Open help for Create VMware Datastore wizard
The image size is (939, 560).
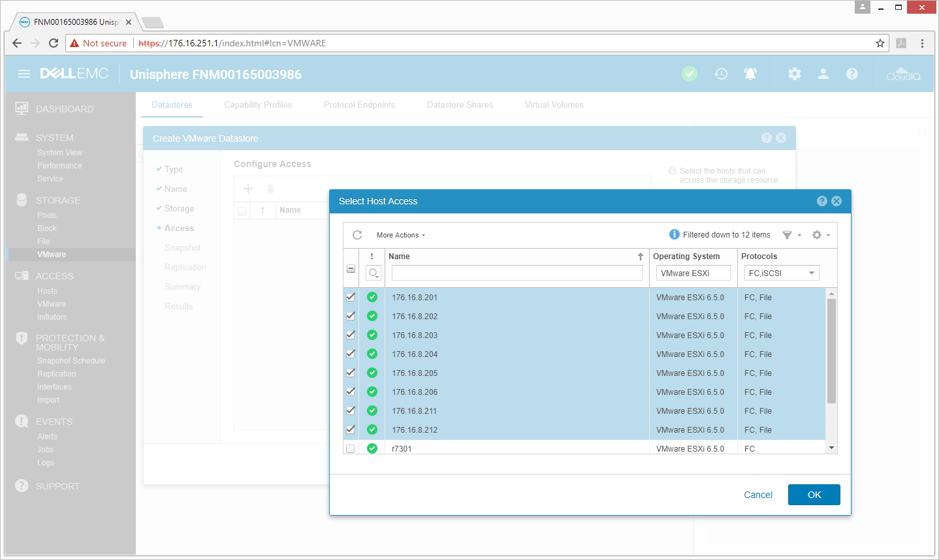click(767, 138)
